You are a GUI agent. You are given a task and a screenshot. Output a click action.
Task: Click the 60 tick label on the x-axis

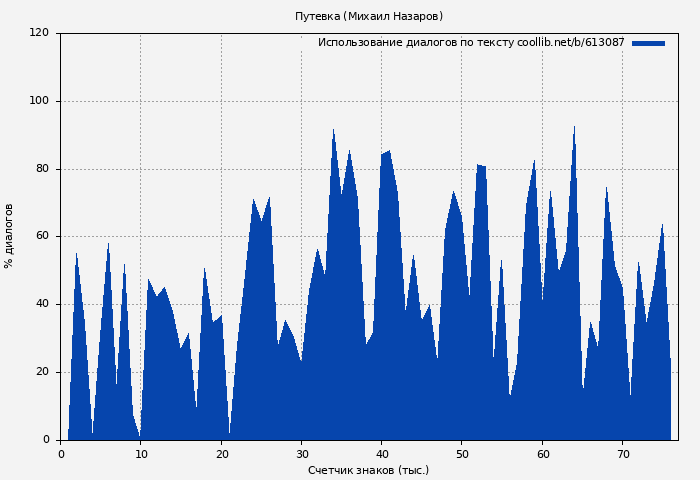click(x=542, y=454)
